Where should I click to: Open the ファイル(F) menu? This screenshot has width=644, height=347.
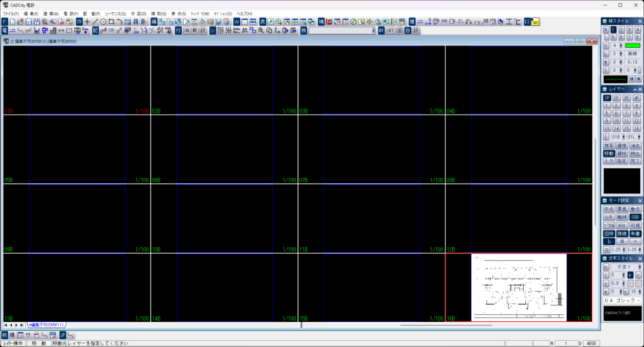11,14
